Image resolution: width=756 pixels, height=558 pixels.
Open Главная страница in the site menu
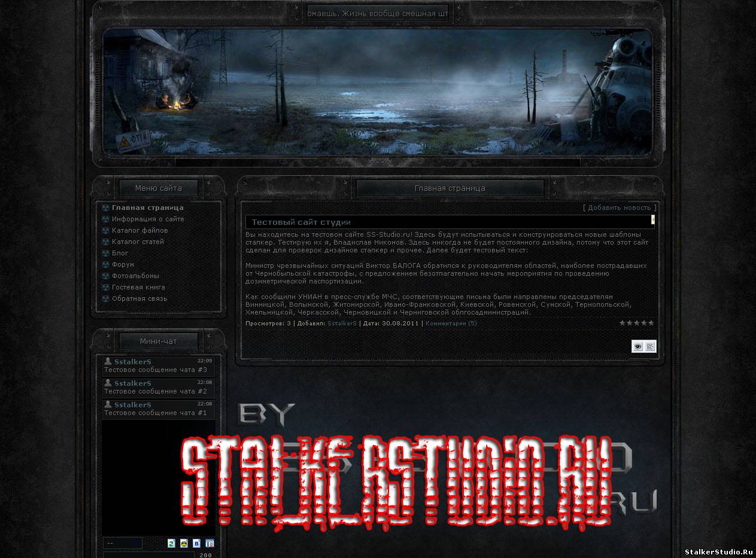148,208
